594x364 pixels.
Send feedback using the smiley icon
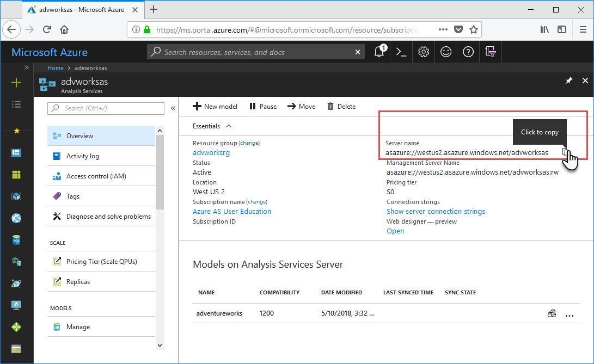446,52
